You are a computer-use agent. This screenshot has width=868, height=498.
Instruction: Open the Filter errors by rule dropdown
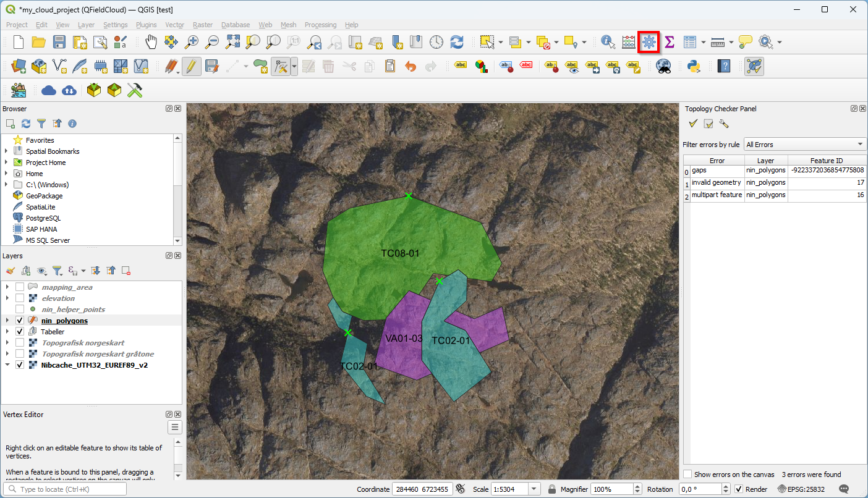(805, 145)
